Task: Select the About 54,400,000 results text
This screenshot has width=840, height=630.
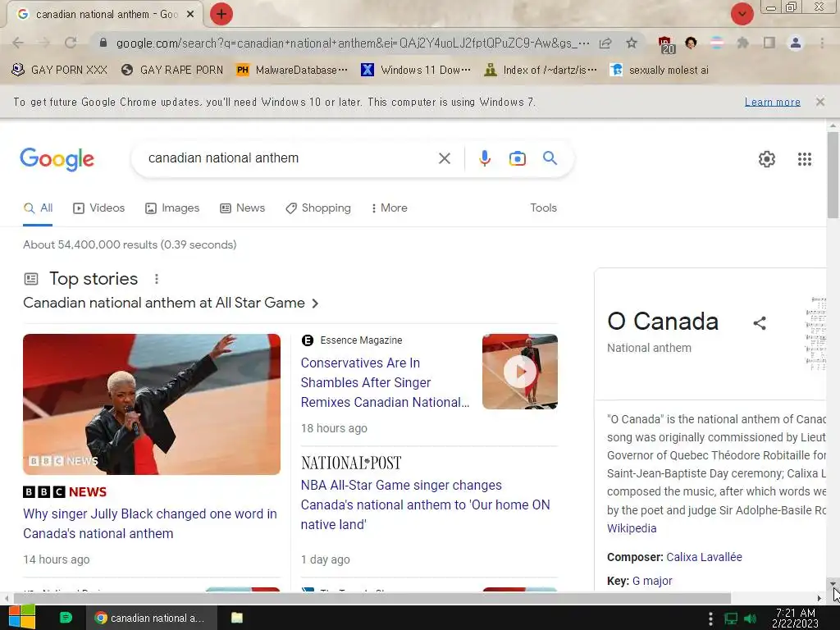Action: pyautogui.click(x=130, y=244)
